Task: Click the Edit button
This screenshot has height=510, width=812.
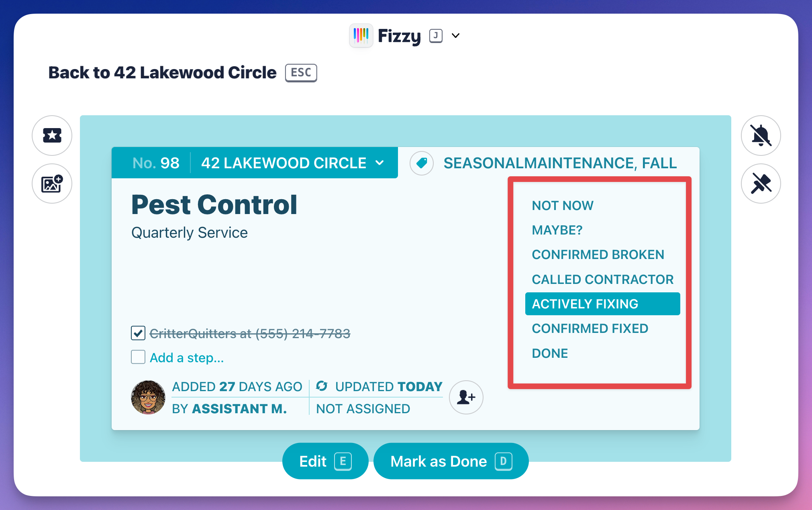Action: (x=325, y=461)
